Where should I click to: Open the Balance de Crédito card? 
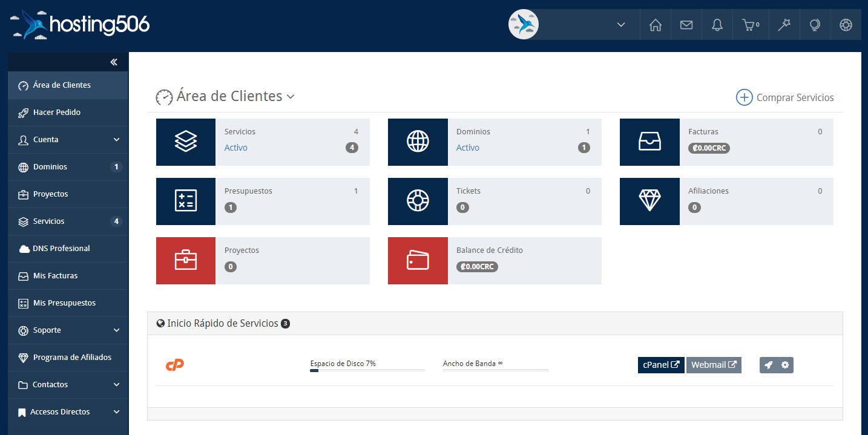click(x=495, y=261)
